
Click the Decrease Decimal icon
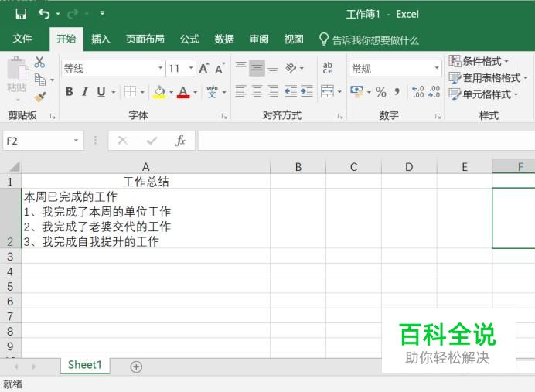[434, 91]
